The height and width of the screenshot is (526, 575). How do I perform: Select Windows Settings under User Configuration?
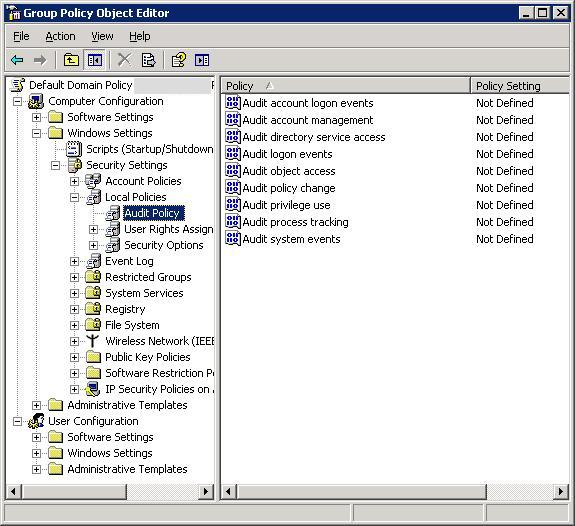pos(110,453)
